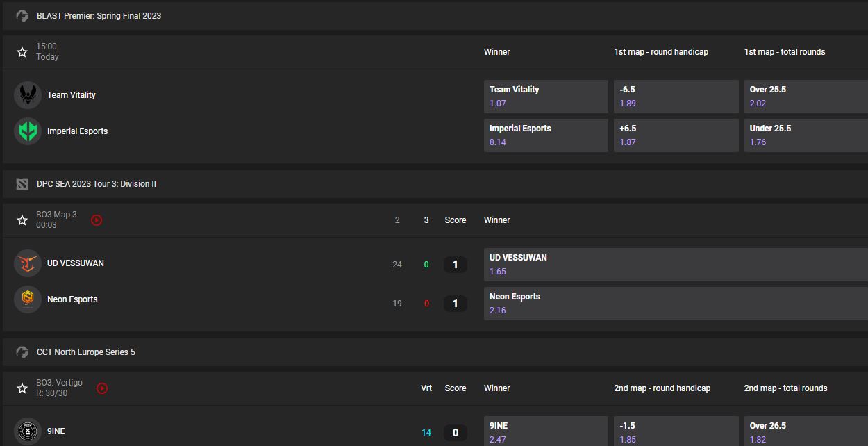Screen dimensions: 868x446
Task: Click the UD VESSUWAN team logo
Action: click(x=28, y=263)
